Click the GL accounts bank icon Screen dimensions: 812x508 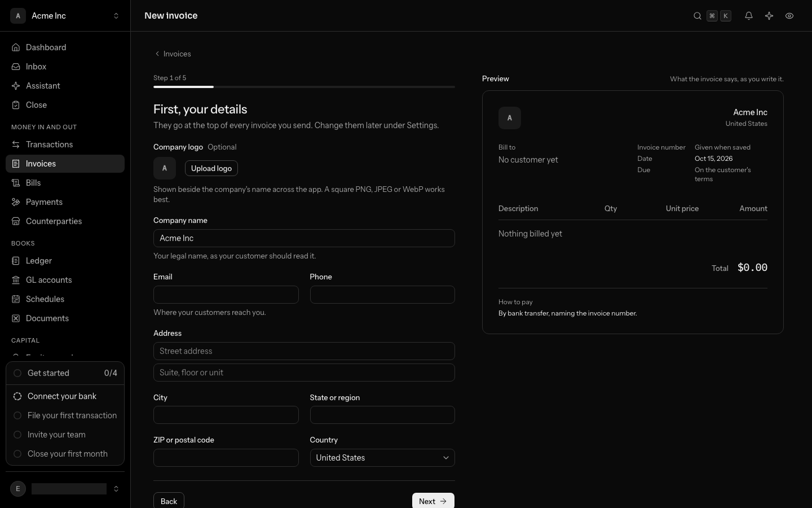pyautogui.click(x=16, y=280)
